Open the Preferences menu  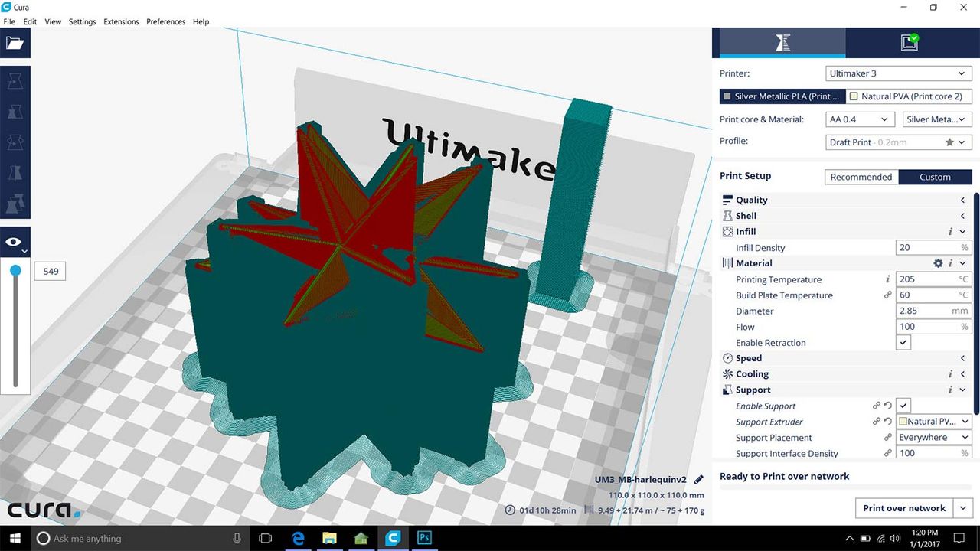165,21
